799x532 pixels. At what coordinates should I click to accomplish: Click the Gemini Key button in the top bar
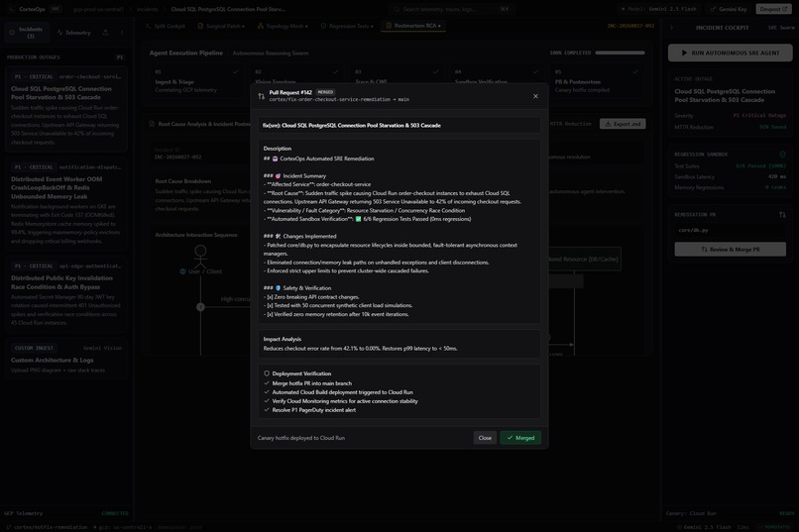pos(729,9)
